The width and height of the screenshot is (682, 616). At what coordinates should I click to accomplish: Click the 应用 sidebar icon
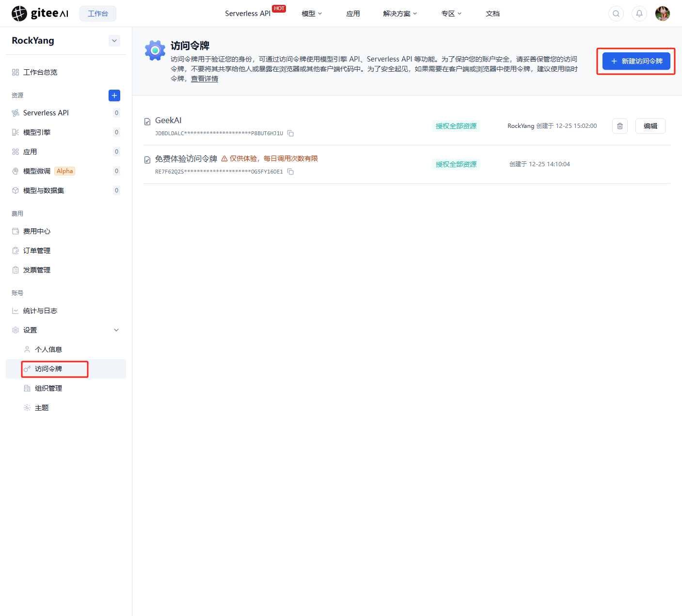pos(16,152)
